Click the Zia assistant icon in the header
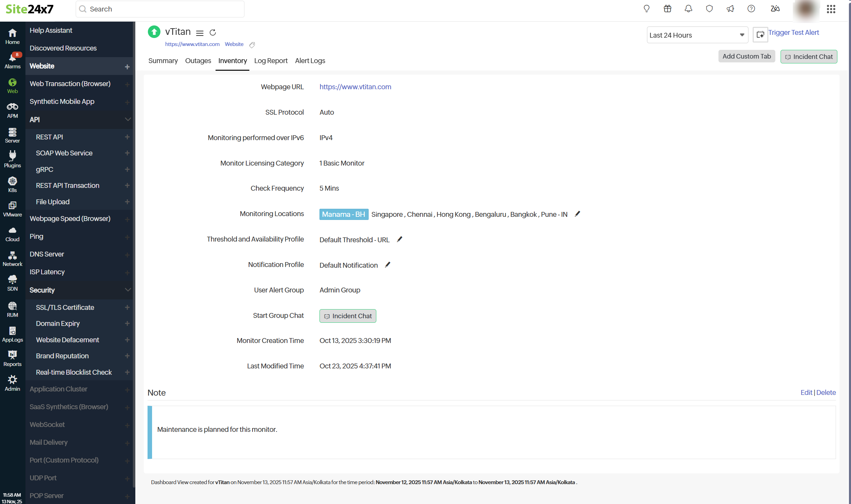This screenshot has height=504, width=851. tap(775, 9)
